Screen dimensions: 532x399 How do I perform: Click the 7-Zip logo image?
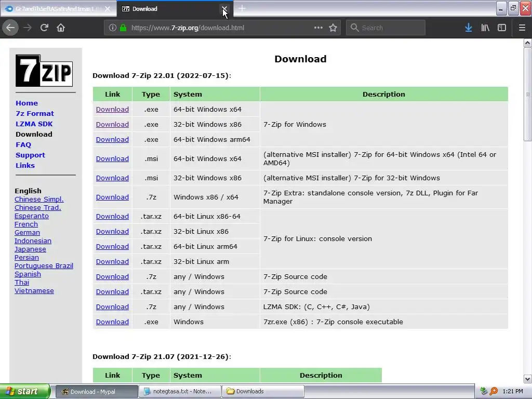pos(44,71)
